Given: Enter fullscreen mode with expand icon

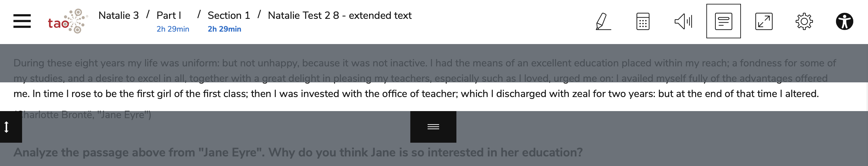Looking at the screenshot, I should (x=764, y=21).
